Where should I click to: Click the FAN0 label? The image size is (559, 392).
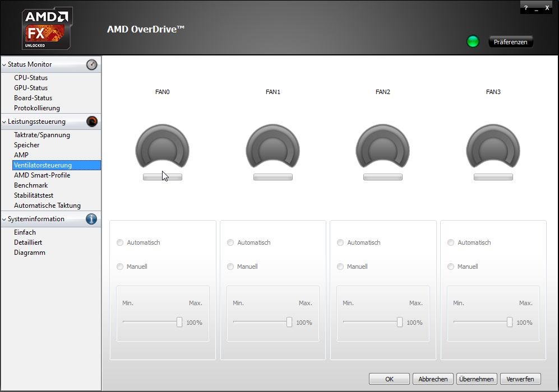point(162,92)
